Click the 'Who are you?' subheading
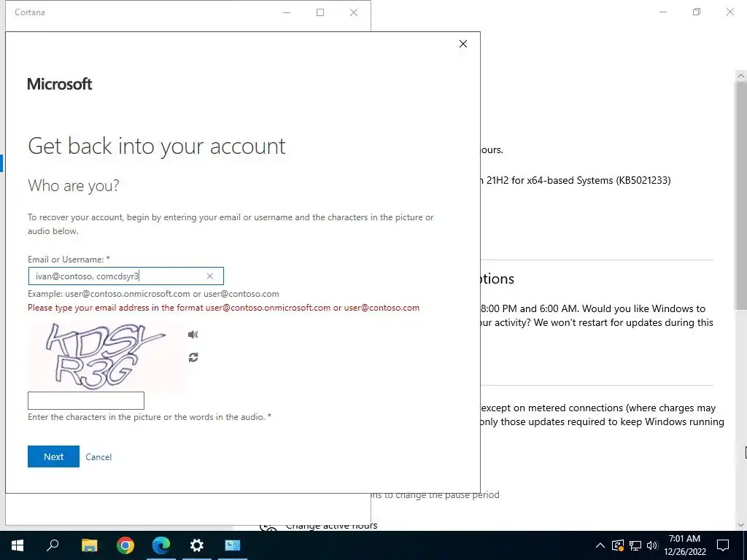 (x=74, y=185)
